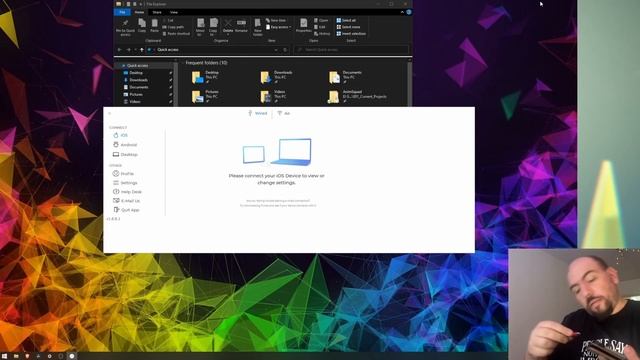Click Rename in File Explorer ribbon
The image size is (640, 360).
pos(241,25)
